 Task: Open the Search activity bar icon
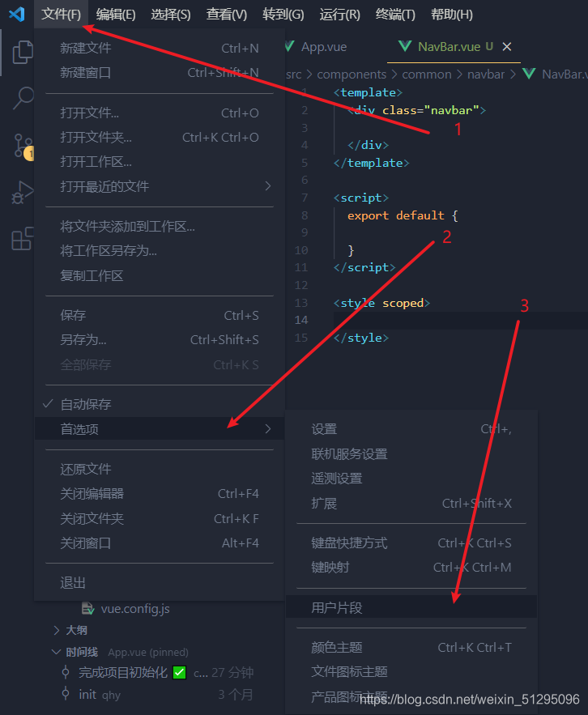pos(23,98)
